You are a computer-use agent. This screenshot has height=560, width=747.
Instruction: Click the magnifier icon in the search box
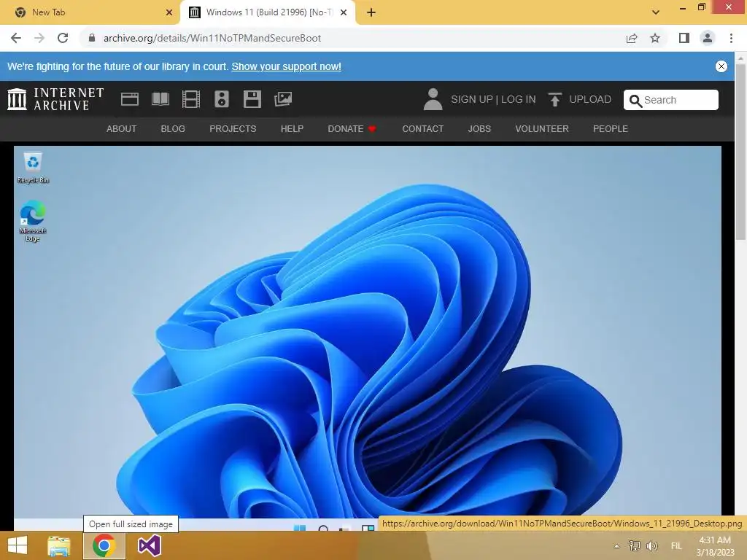635,101
